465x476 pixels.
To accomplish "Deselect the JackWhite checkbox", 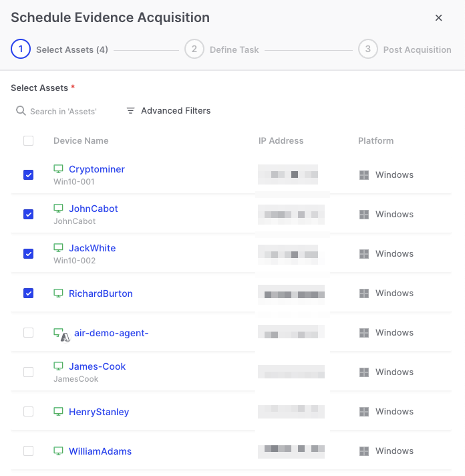I will pos(28,254).
